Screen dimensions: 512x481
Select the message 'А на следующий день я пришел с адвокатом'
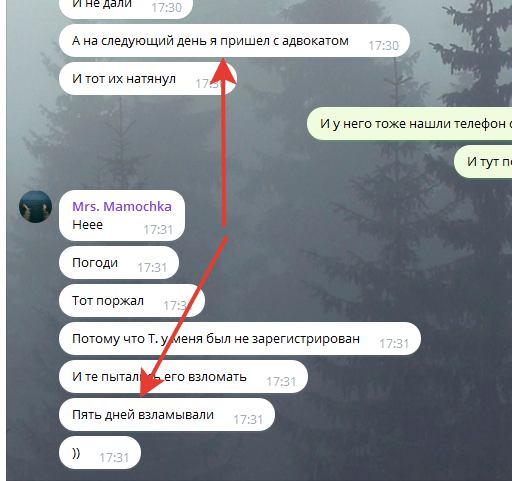pos(234,41)
